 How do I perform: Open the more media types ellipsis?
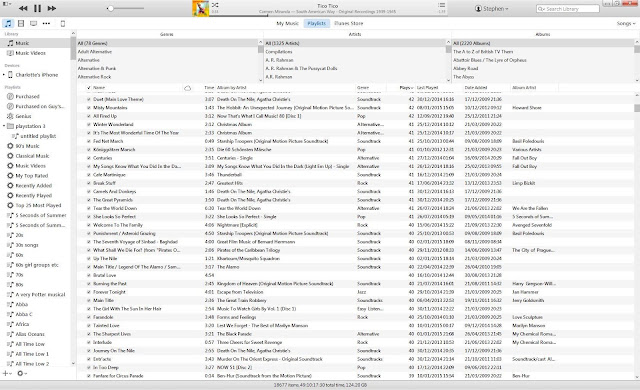tap(46, 24)
